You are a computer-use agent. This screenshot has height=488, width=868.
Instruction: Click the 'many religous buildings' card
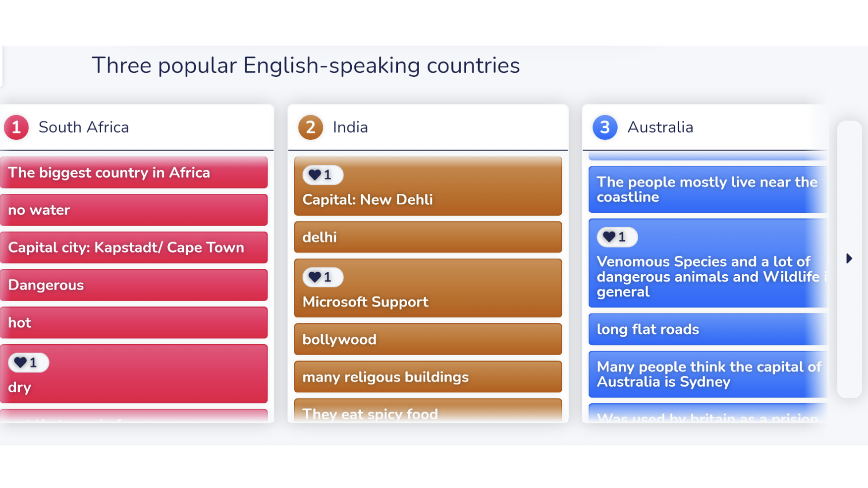pyautogui.click(x=428, y=377)
